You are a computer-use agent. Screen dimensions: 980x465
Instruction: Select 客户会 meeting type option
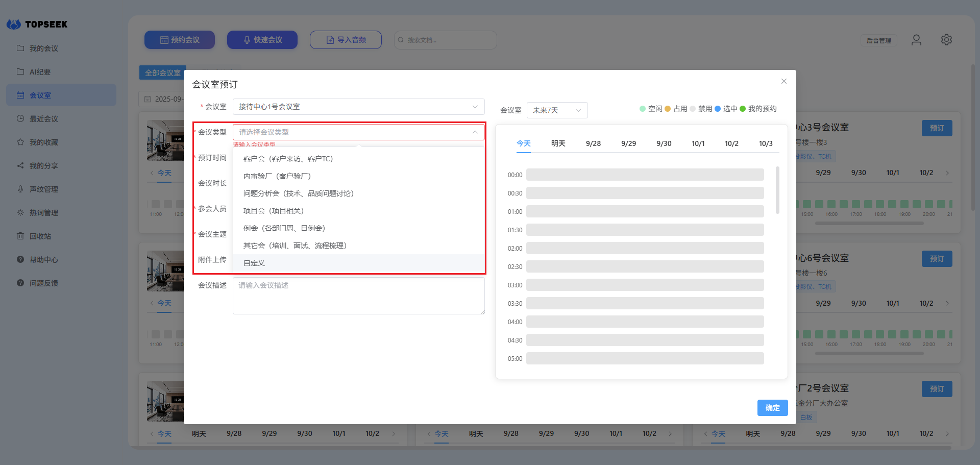(288, 159)
